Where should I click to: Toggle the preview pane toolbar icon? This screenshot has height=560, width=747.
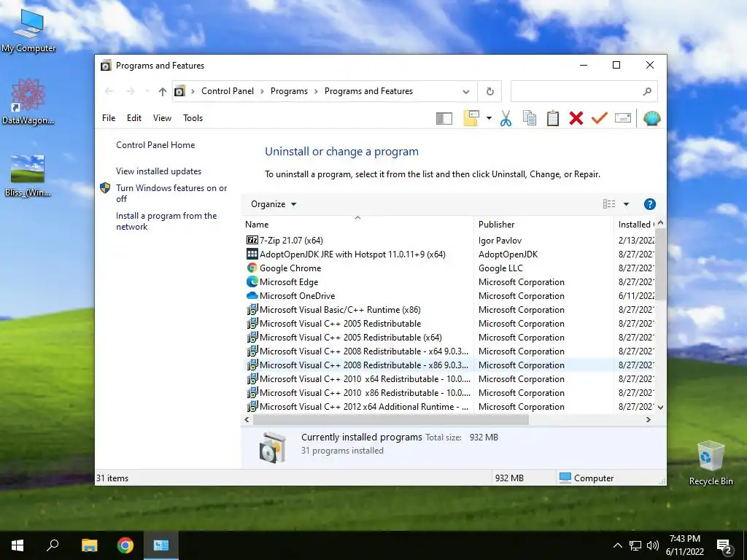pyautogui.click(x=444, y=118)
